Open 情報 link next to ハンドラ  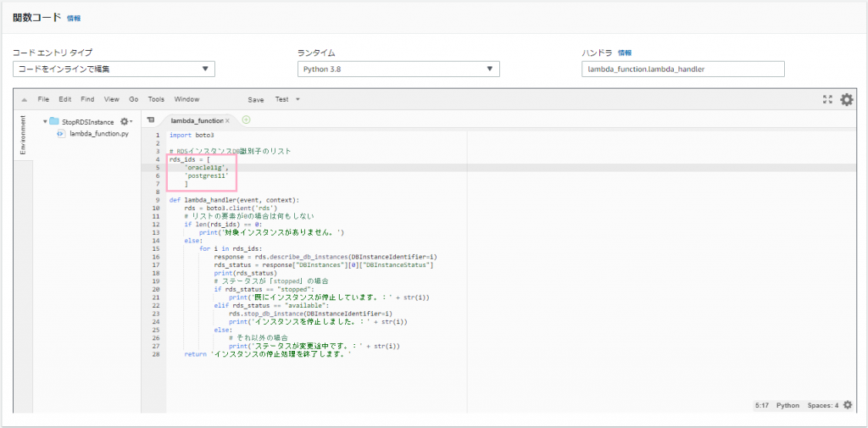click(x=625, y=53)
